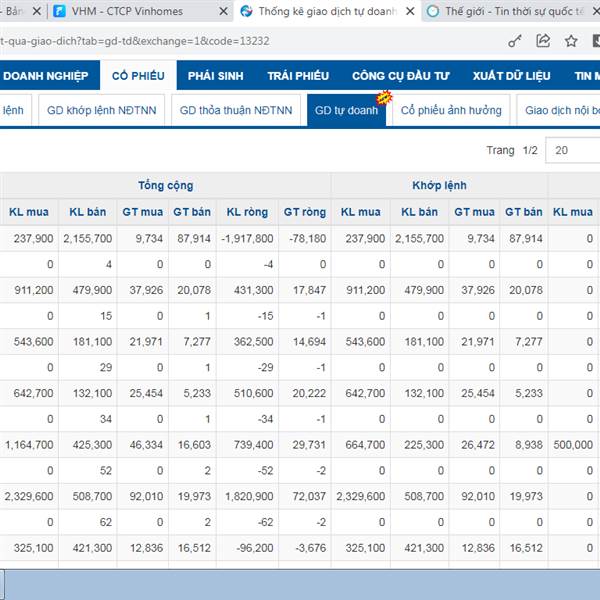The height and width of the screenshot is (600, 600).
Task: Open the DOANH NGHIỆP menu
Action: click(45, 76)
